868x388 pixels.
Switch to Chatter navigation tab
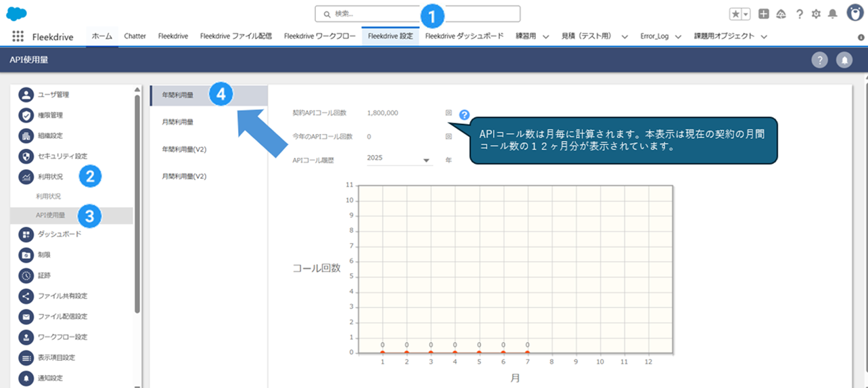point(135,37)
